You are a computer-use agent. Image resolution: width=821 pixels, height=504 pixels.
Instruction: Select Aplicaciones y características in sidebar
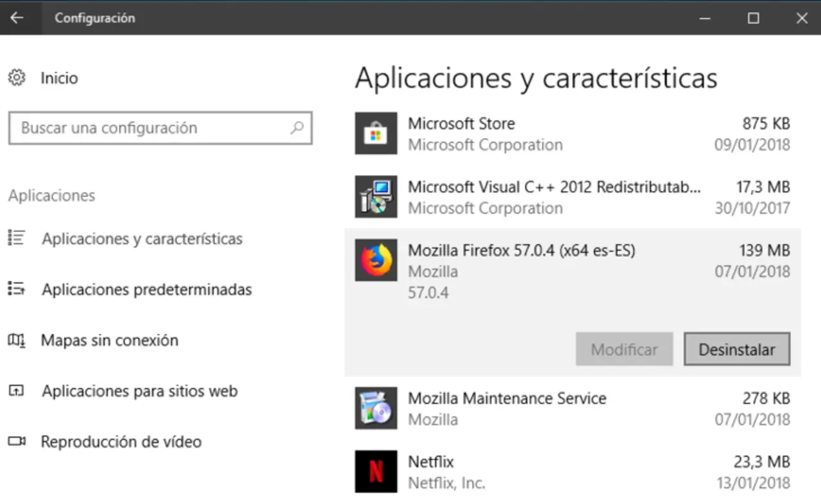(x=142, y=239)
